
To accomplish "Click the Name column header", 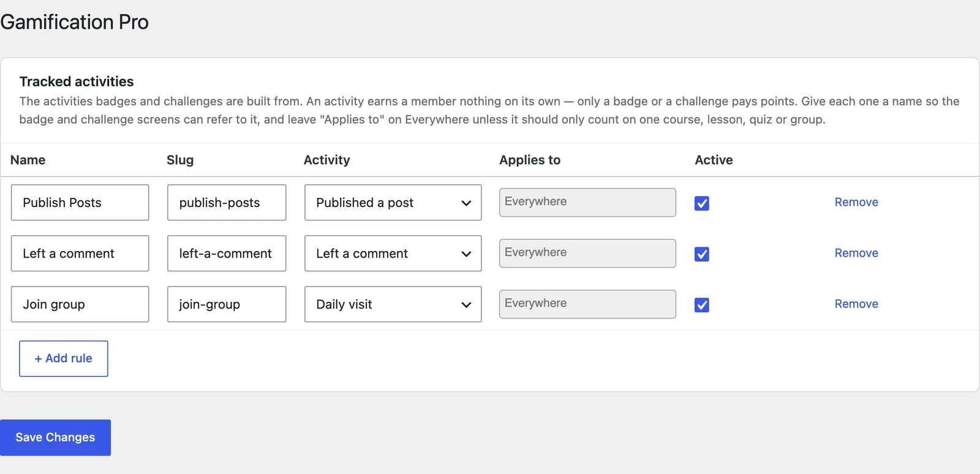I will point(28,160).
